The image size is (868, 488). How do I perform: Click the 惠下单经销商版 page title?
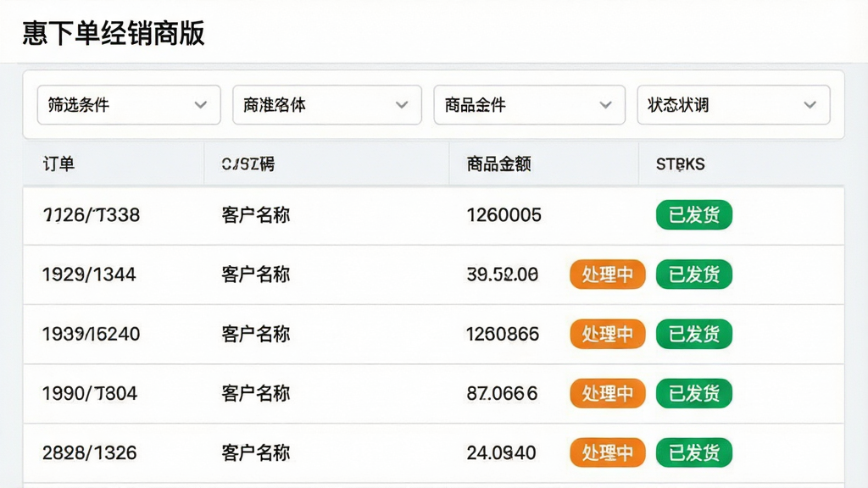coord(114,33)
